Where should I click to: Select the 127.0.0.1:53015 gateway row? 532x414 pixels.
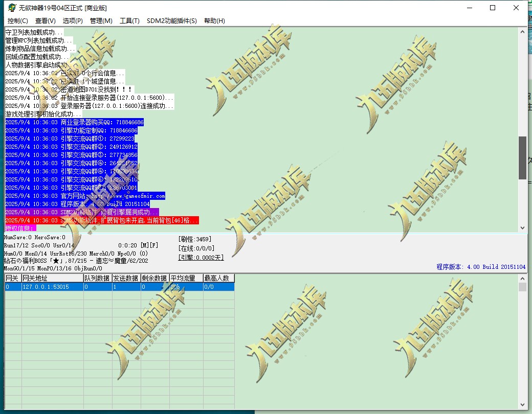(119, 287)
